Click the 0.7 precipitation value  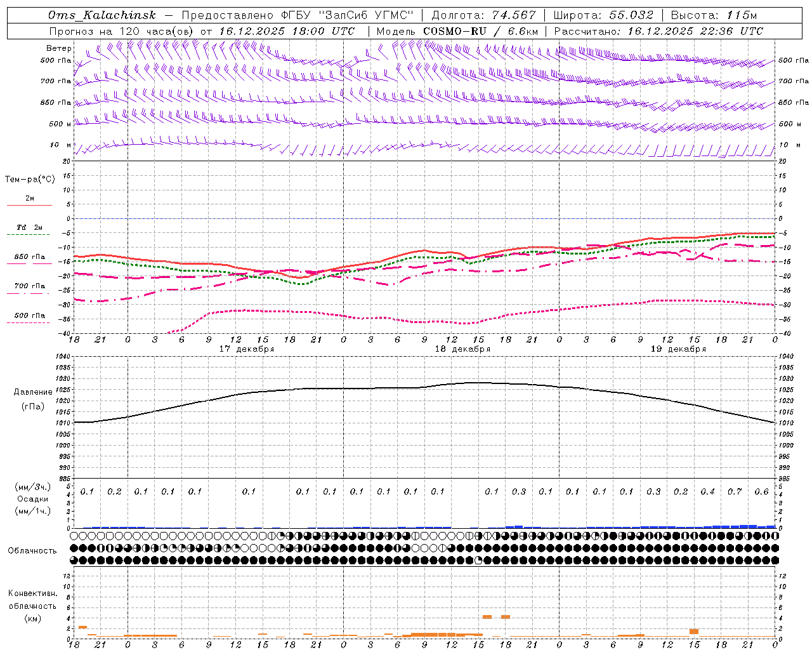coord(735,492)
